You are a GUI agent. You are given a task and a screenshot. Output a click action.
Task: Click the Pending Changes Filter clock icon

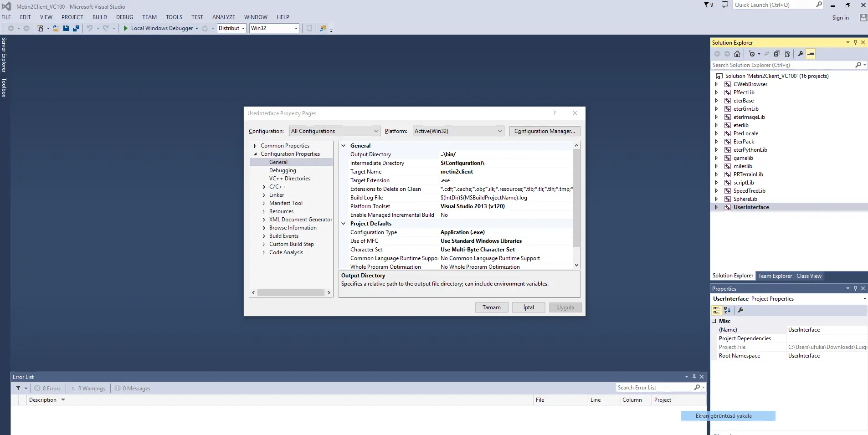coord(752,54)
